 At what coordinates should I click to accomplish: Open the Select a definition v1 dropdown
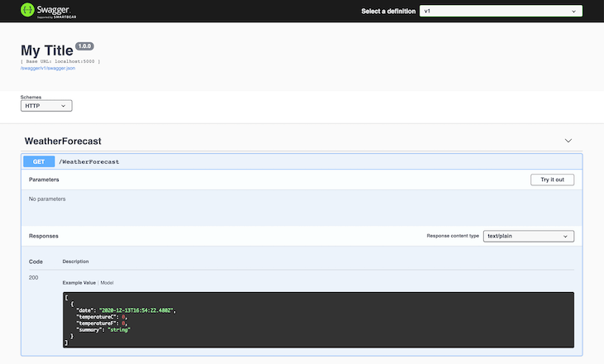click(x=501, y=12)
